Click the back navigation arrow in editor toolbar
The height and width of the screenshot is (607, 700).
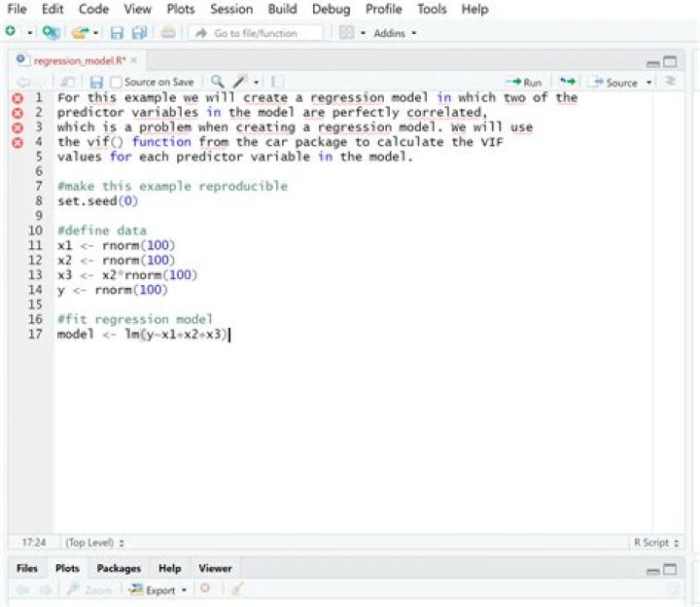[23, 82]
